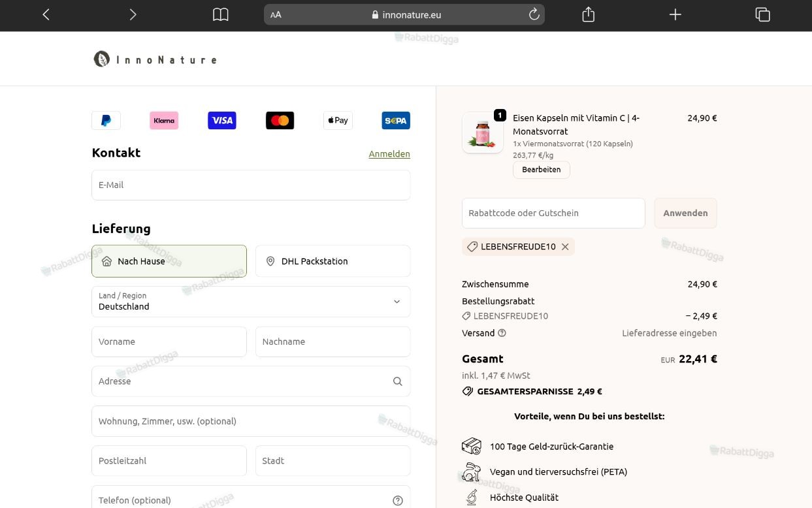Reload the innonature.eu page

pyautogui.click(x=534, y=14)
